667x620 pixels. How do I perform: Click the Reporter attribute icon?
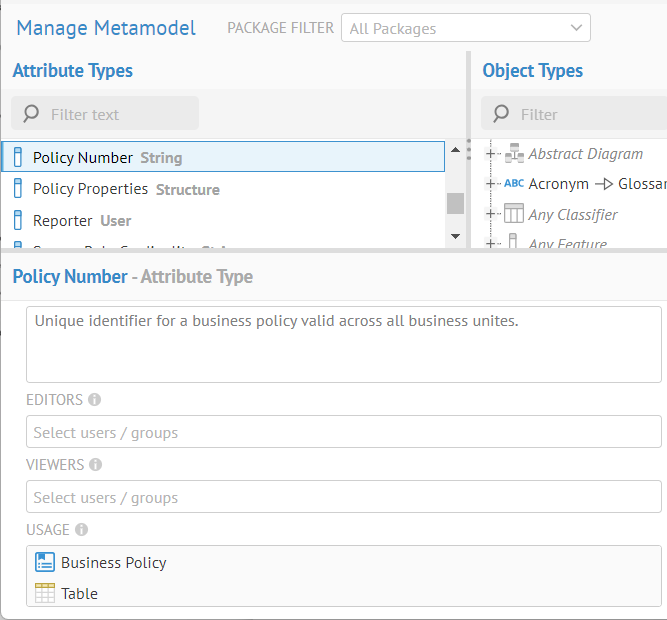pyautogui.click(x=17, y=220)
